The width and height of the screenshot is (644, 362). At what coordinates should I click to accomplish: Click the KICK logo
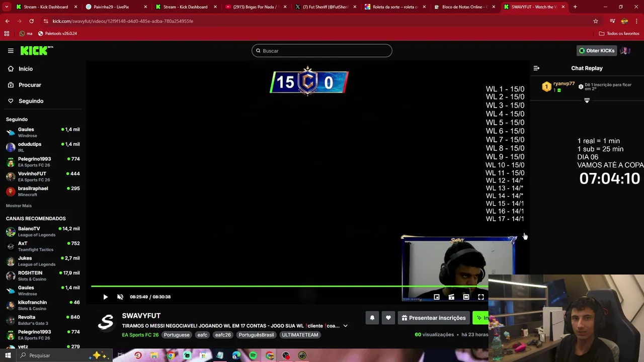click(x=36, y=50)
